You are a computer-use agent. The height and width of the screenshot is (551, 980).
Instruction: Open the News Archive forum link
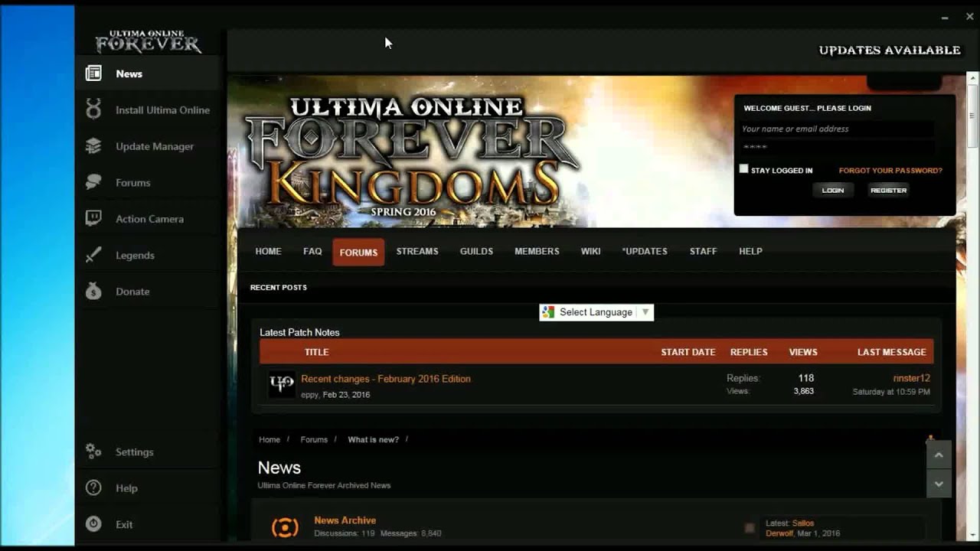click(x=345, y=520)
